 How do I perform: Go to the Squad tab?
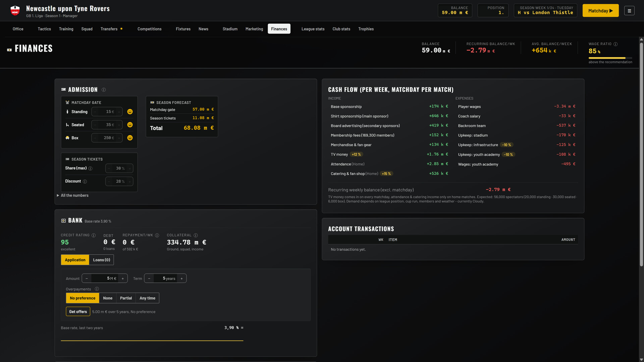[x=87, y=29]
